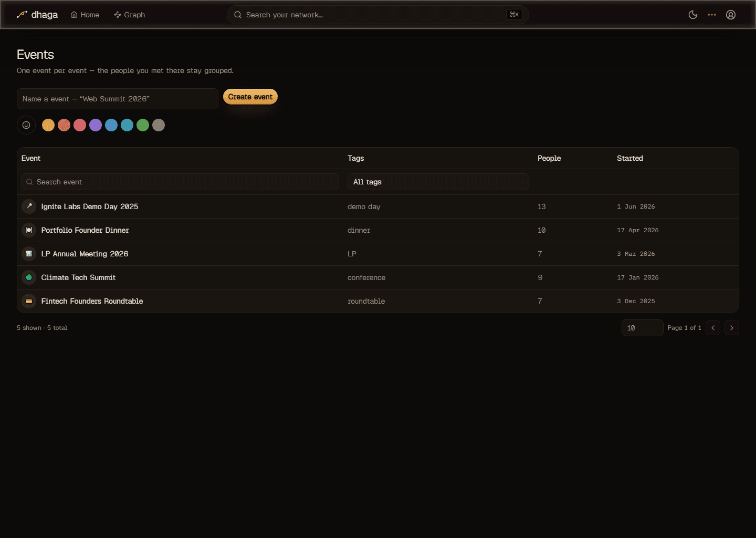The height and width of the screenshot is (538, 756).
Task: Click the plate icon for Portfolio Founder Dinner
Action: [x=29, y=230]
